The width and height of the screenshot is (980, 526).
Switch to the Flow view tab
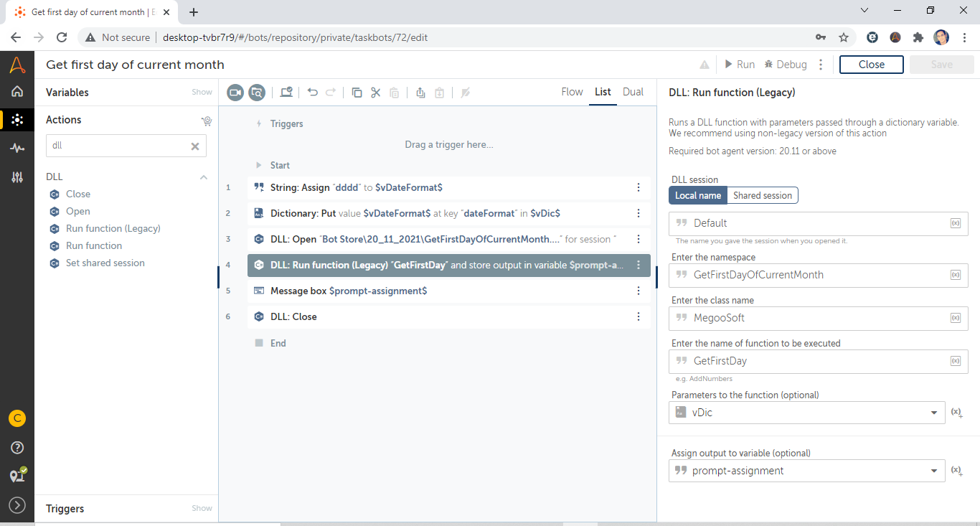click(x=572, y=92)
